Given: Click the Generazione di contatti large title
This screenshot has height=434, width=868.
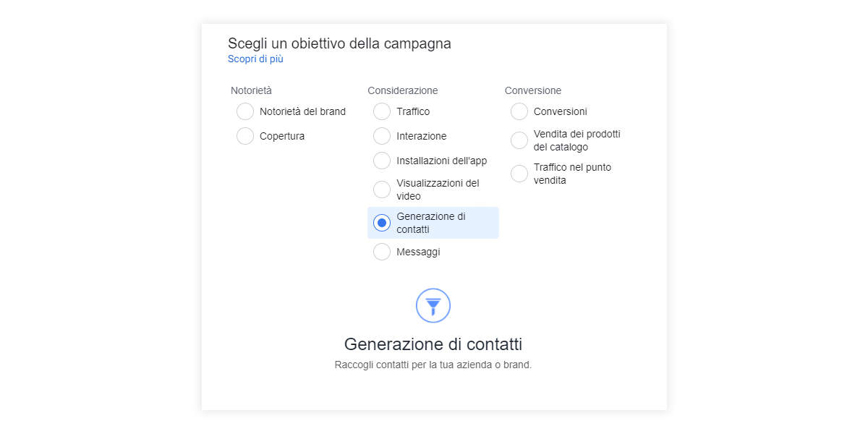Looking at the screenshot, I should 433,344.
